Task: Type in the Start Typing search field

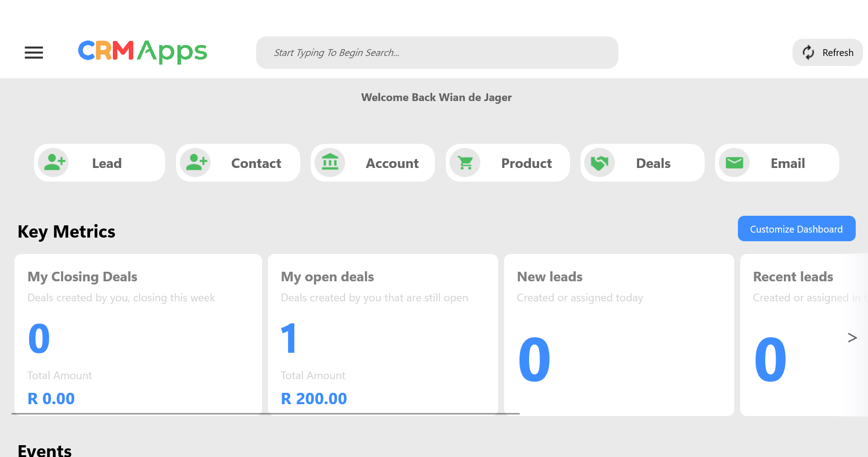Action: (437, 53)
